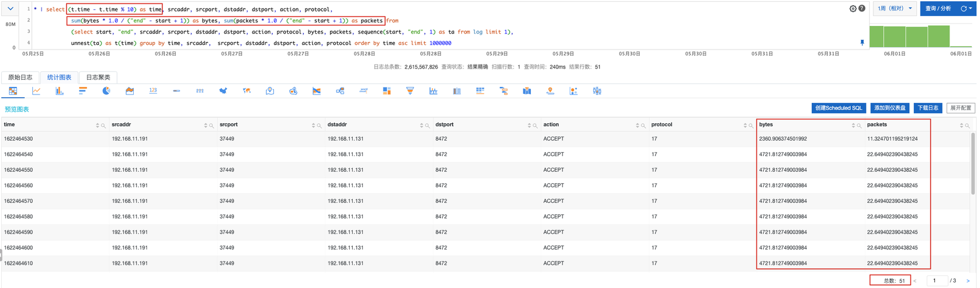Image resolution: width=980 pixels, height=288 pixels.
Task: Go to the previous results page
Action: 915,281
